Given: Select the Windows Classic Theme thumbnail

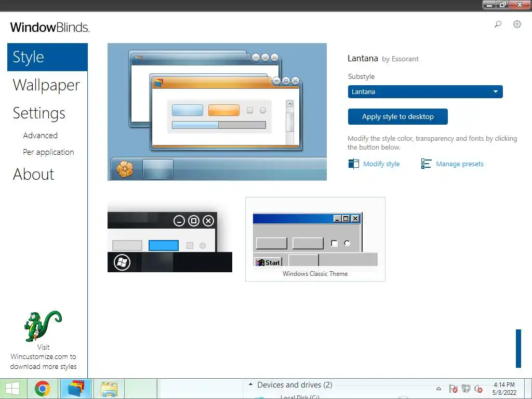Looking at the screenshot, I should click(x=315, y=239).
